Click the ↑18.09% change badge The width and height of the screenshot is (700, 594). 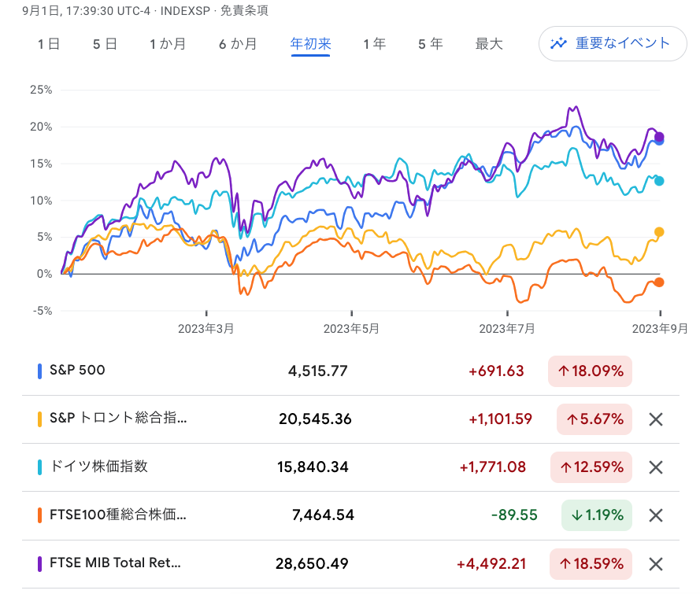(591, 371)
